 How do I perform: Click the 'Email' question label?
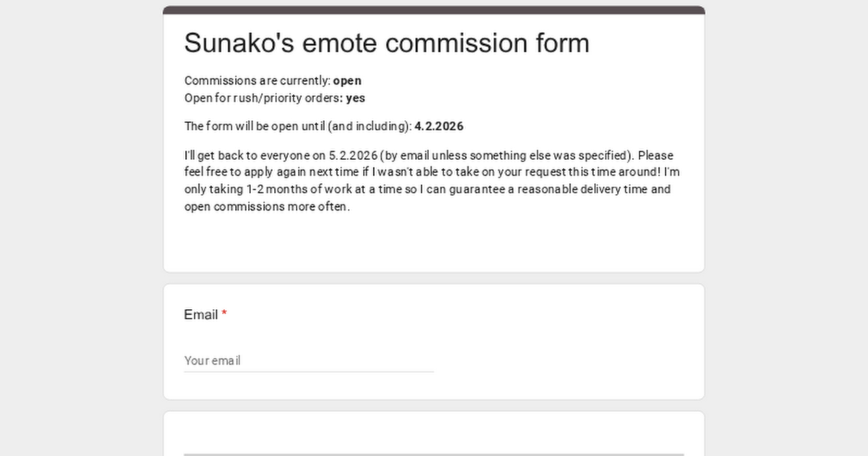tap(201, 314)
